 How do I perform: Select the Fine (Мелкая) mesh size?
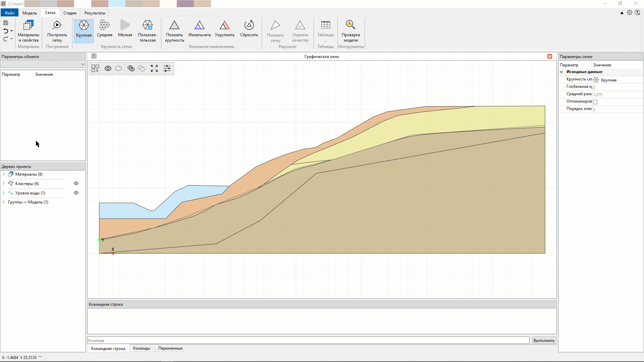[x=125, y=25]
